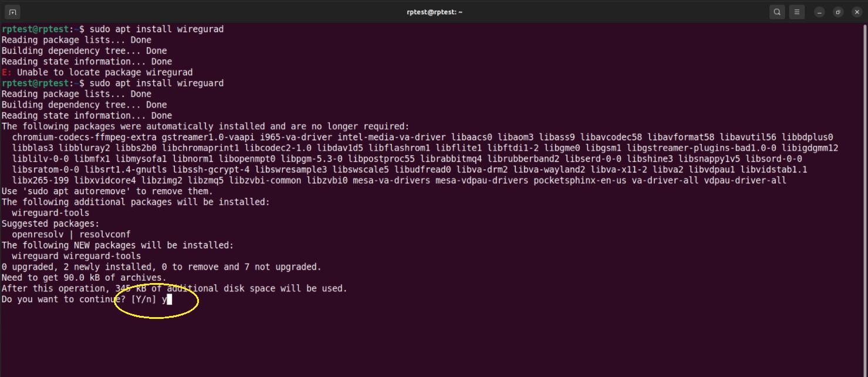
Task: Click the Need to get 90.0 kB line
Action: [x=84, y=278]
